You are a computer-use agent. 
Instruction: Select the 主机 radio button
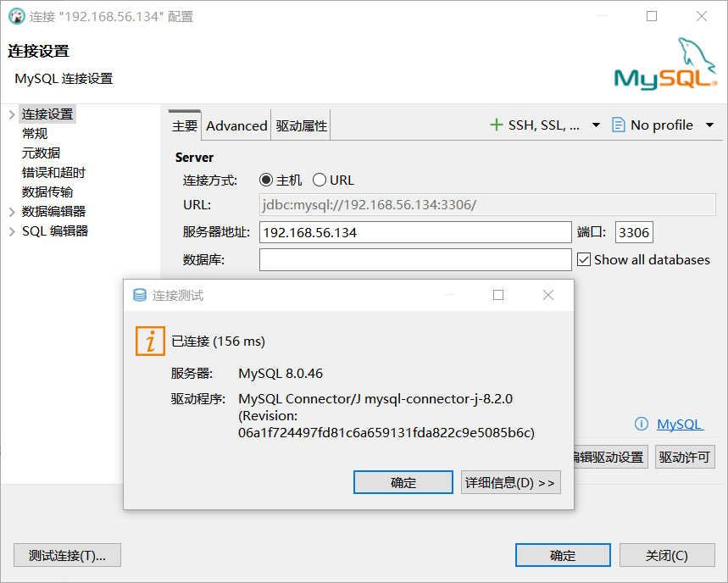pos(266,180)
